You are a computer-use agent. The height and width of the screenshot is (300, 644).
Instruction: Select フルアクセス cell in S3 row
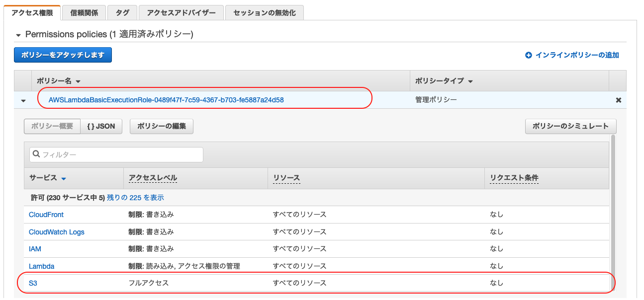[x=149, y=283]
